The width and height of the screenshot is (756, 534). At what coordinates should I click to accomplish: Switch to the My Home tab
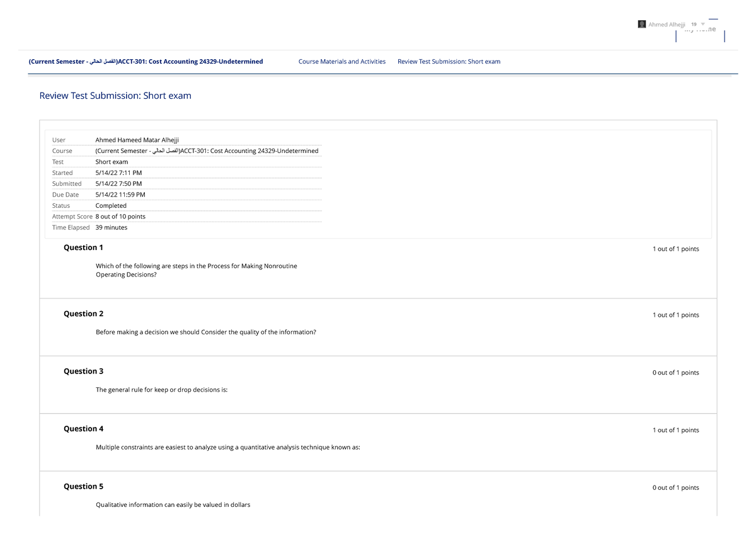point(700,30)
